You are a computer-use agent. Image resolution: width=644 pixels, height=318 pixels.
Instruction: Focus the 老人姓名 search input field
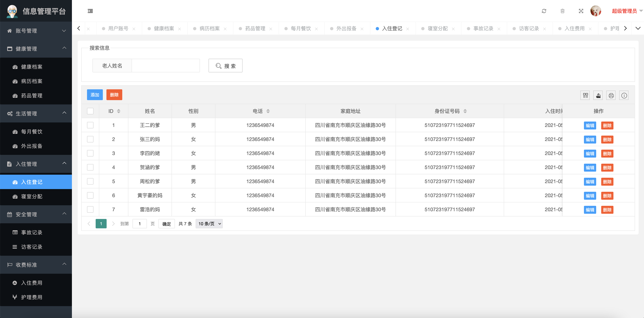166,66
